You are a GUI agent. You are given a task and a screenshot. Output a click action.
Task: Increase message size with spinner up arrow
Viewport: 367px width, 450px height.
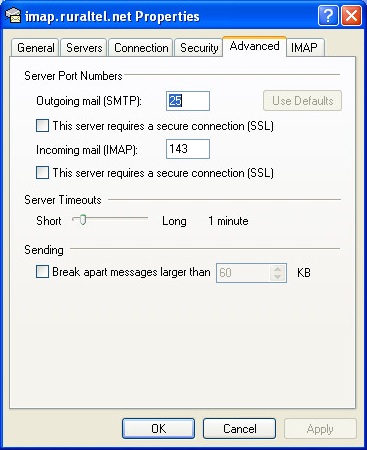click(277, 269)
